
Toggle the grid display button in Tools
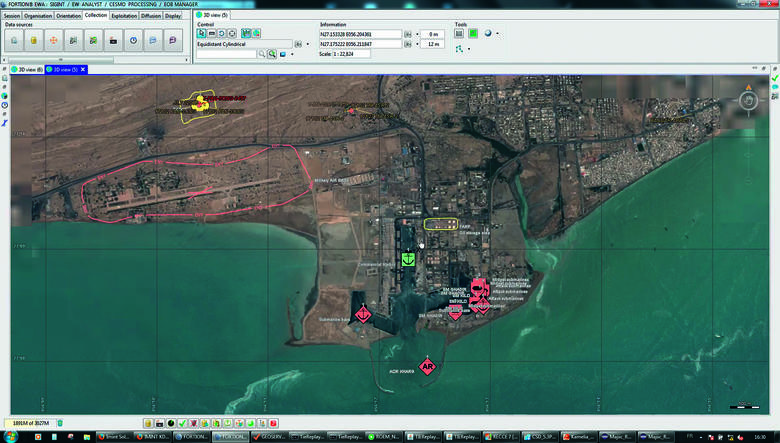click(459, 34)
